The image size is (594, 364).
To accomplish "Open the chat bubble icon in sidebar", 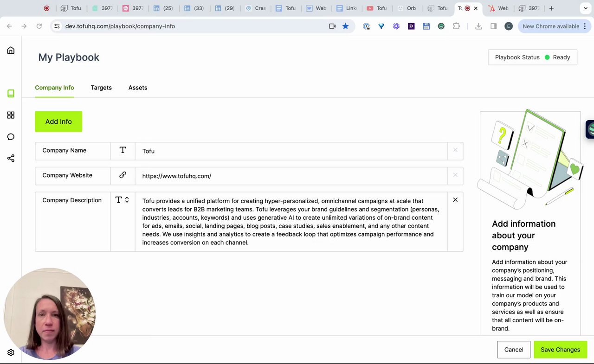I will [x=11, y=137].
